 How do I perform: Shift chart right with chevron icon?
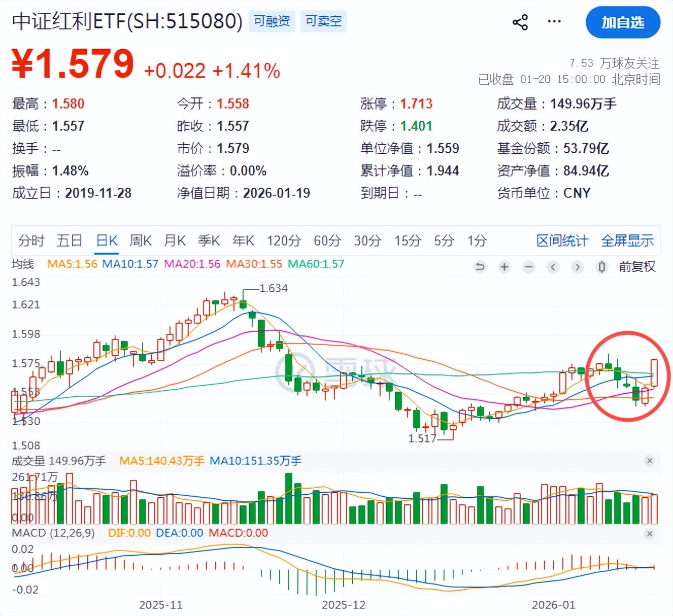tap(578, 266)
